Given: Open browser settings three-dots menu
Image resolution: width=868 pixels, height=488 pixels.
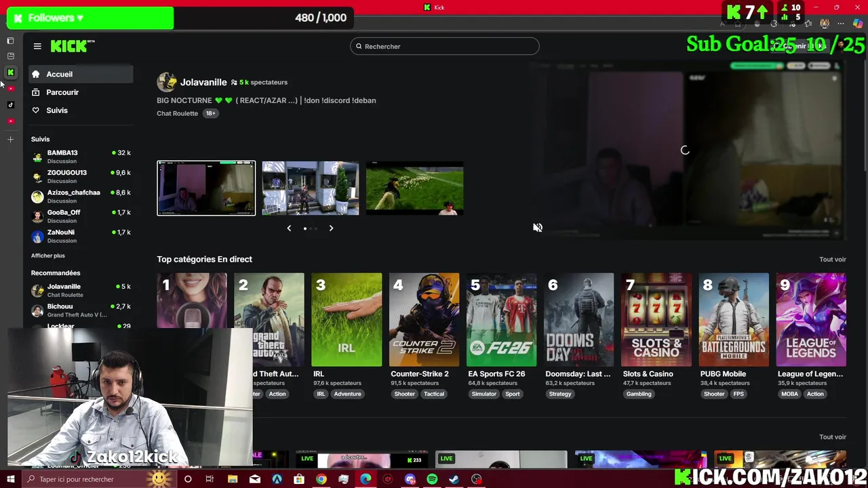Looking at the screenshot, I should tap(841, 24).
